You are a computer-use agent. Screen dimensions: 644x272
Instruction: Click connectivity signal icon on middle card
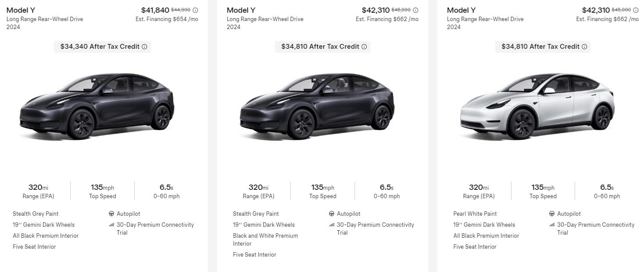(332, 225)
